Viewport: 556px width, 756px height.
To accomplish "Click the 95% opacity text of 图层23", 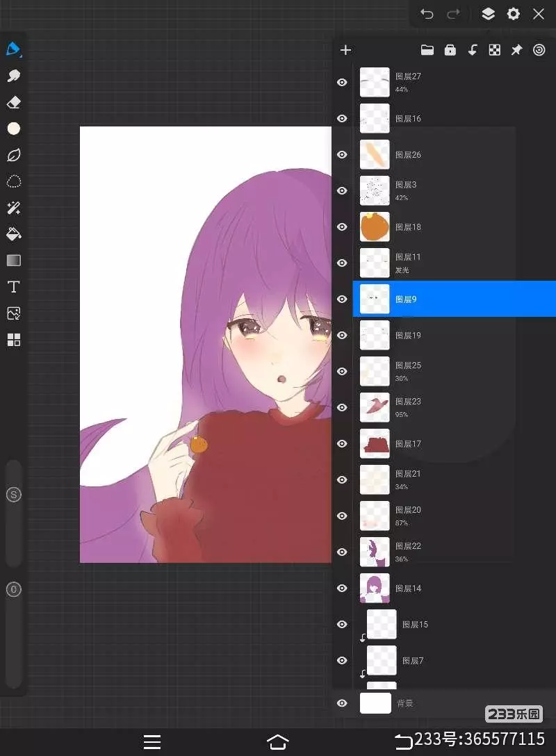I will pyautogui.click(x=401, y=415).
